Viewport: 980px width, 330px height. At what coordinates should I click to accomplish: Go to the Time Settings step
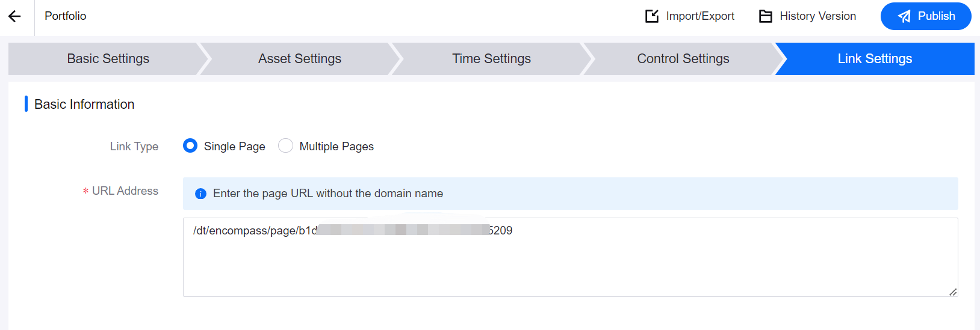(491, 59)
